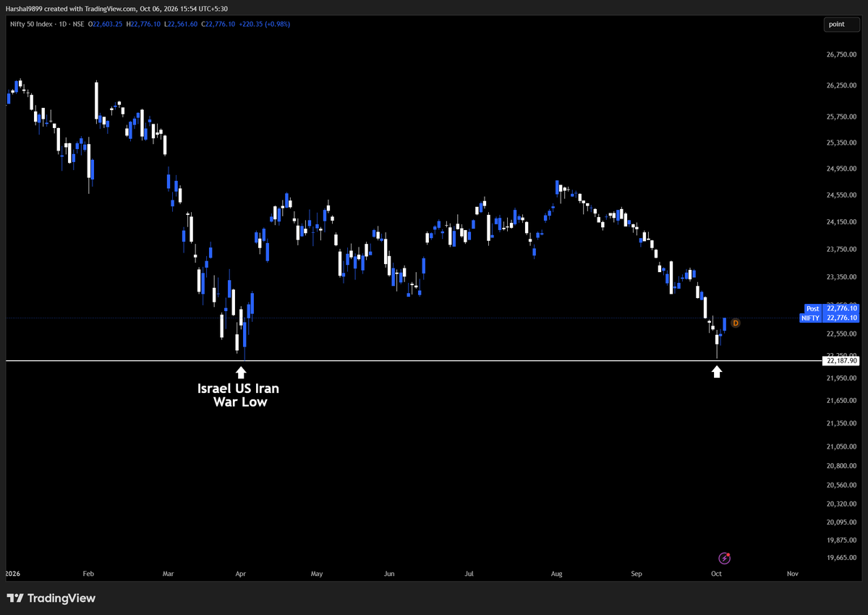Click the lightning bolt event icon near Oct
868x615 pixels.
coord(725,558)
